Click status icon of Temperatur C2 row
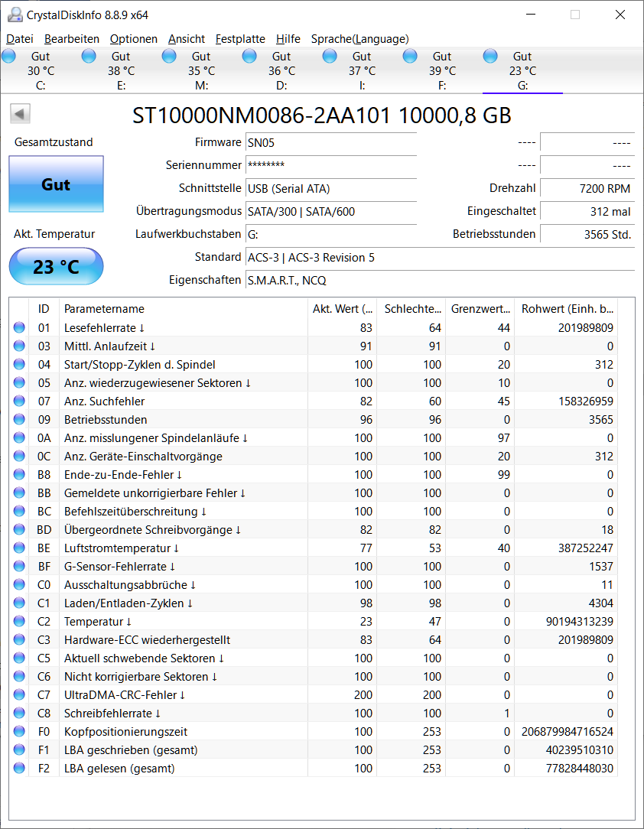 (20, 621)
